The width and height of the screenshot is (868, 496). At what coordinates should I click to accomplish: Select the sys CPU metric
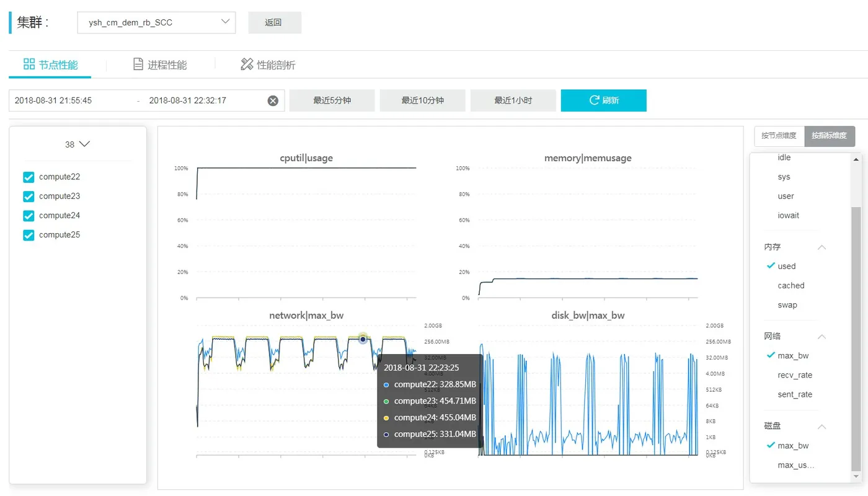(784, 177)
